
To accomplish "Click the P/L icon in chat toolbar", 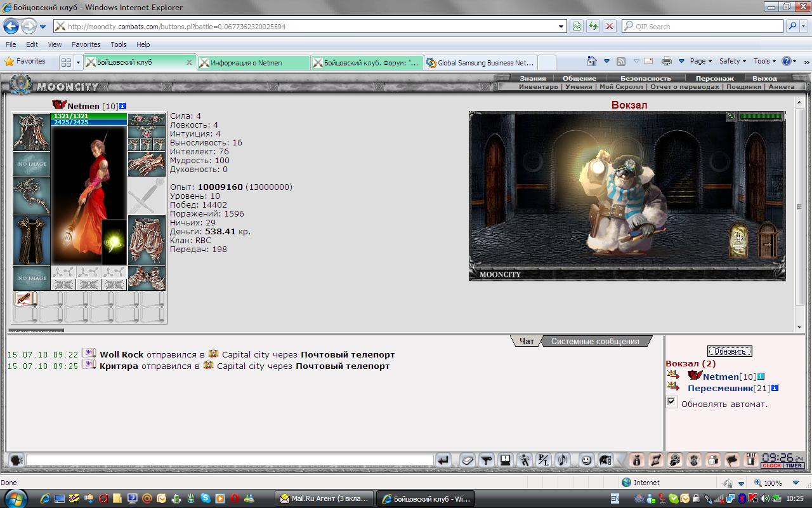I will click(544, 460).
